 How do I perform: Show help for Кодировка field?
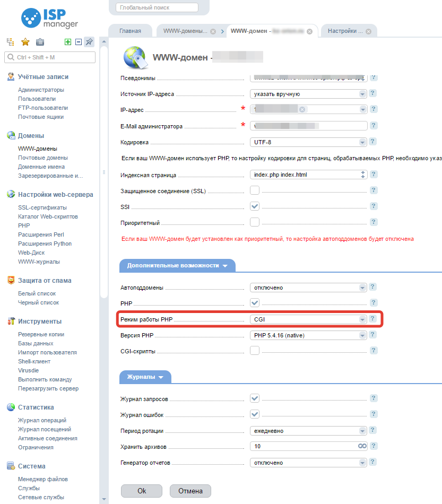tap(372, 142)
